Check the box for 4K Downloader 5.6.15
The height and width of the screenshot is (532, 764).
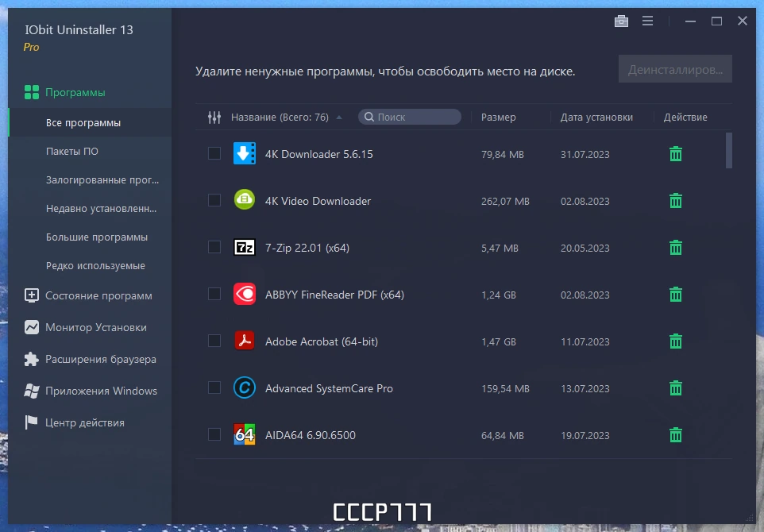214,153
